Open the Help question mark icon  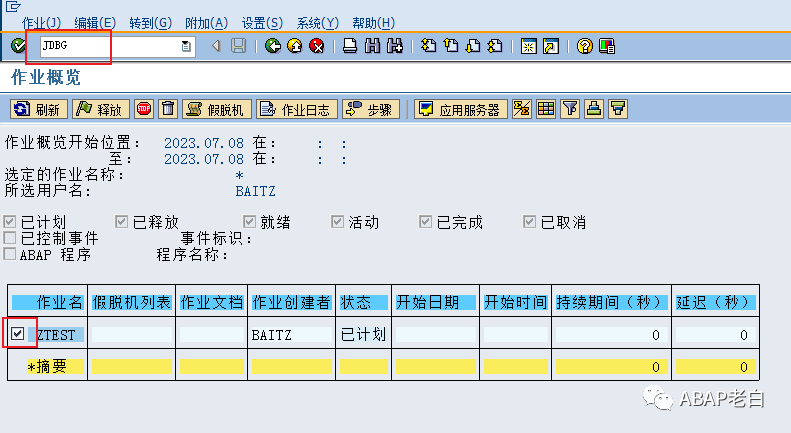585,46
